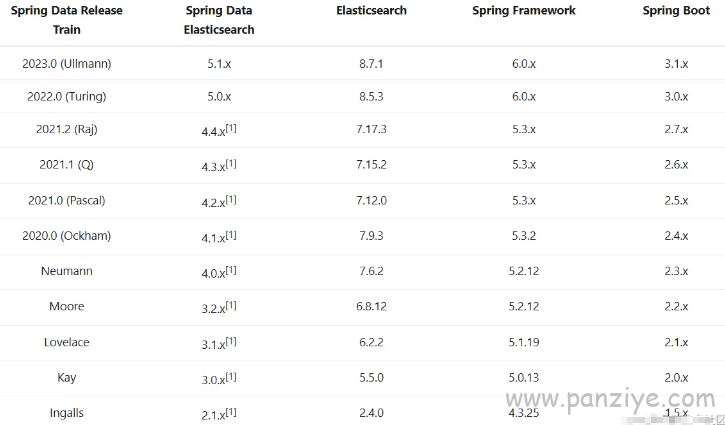Viewport: 725px width, 425px height.
Task: Follow the footnote [1] after 4.2.x
Action: click(231, 199)
